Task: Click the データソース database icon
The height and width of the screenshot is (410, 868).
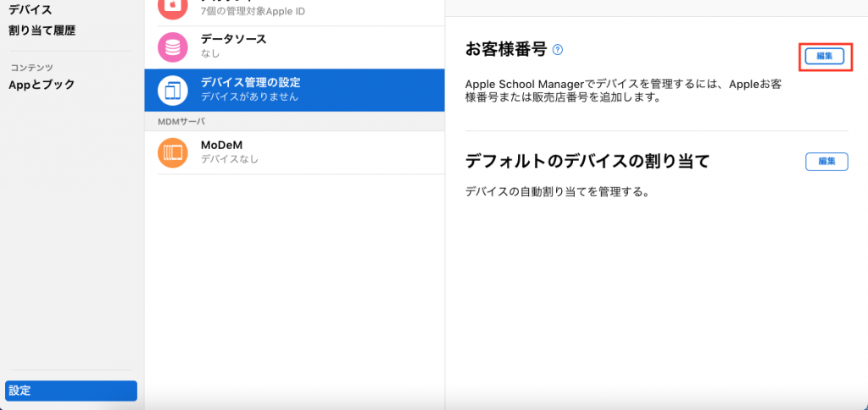Action: point(173,47)
